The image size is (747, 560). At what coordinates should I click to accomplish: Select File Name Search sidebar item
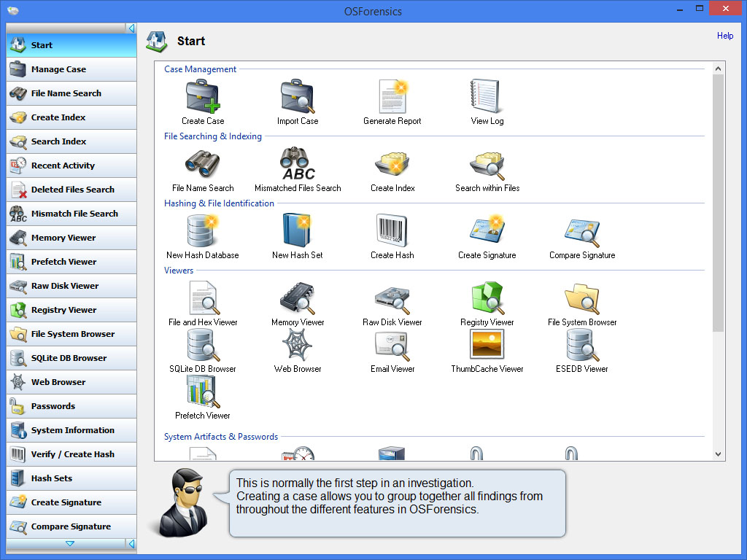tap(71, 93)
